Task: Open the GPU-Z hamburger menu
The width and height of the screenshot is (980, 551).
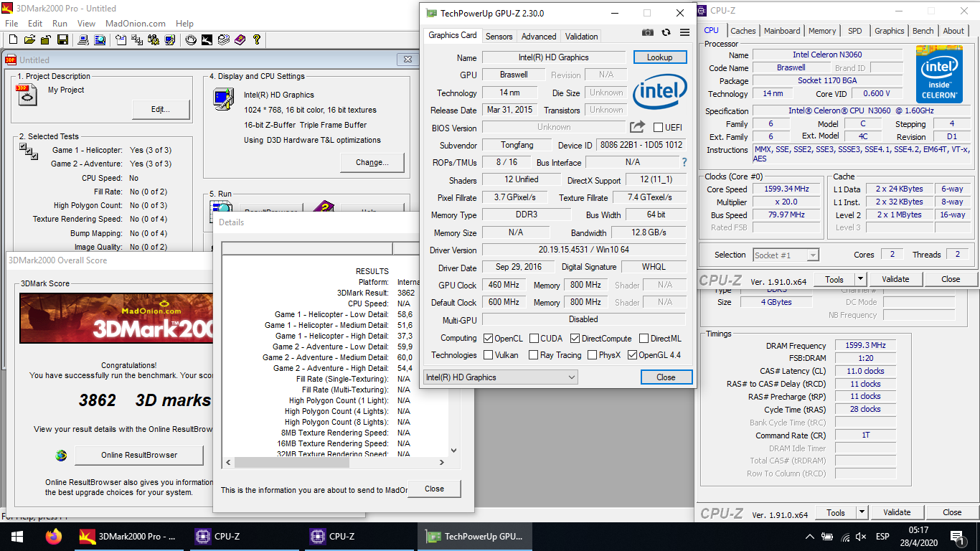Action: pos(684,33)
